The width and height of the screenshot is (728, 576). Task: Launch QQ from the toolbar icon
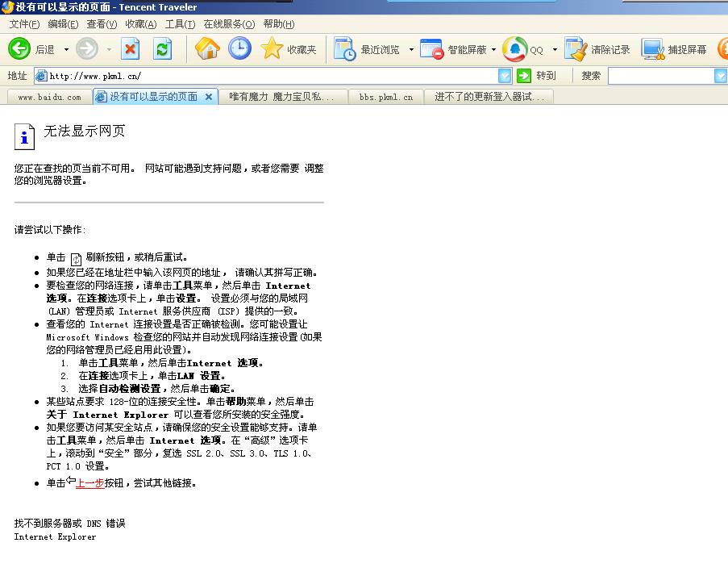[516, 48]
